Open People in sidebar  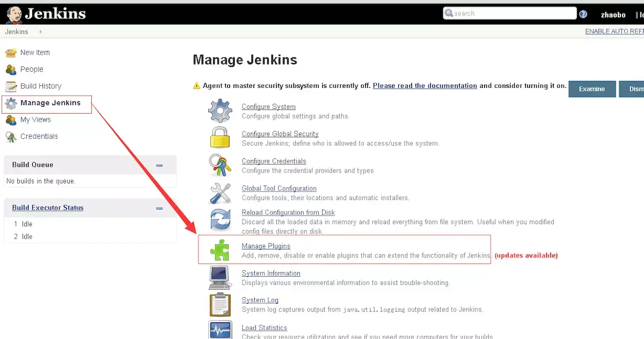[32, 69]
